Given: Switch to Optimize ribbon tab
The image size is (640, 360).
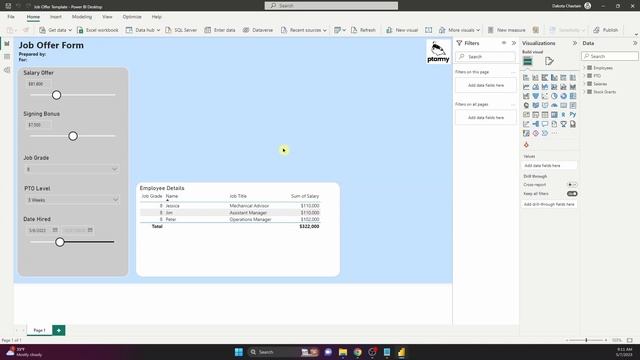Looking at the screenshot, I should click(132, 17).
